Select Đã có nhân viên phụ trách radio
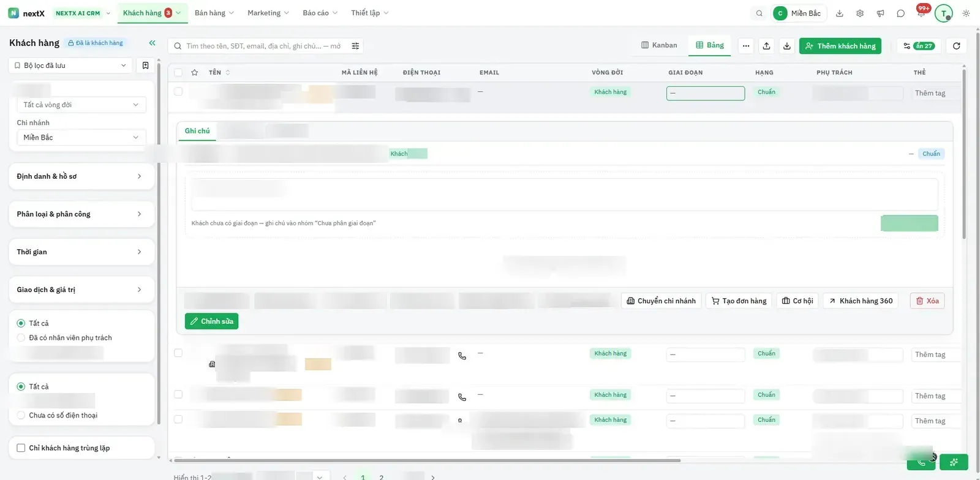 click(x=21, y=338)
